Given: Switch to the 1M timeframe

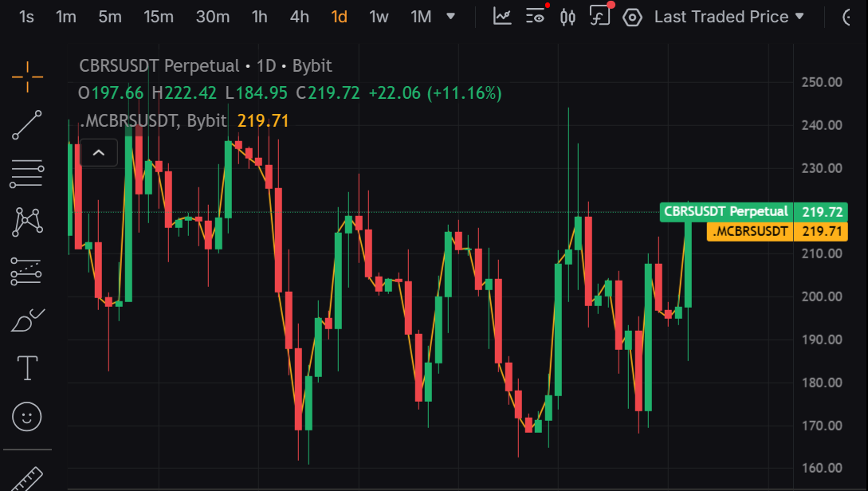Looking at the screenshot, I should (421, 18).
